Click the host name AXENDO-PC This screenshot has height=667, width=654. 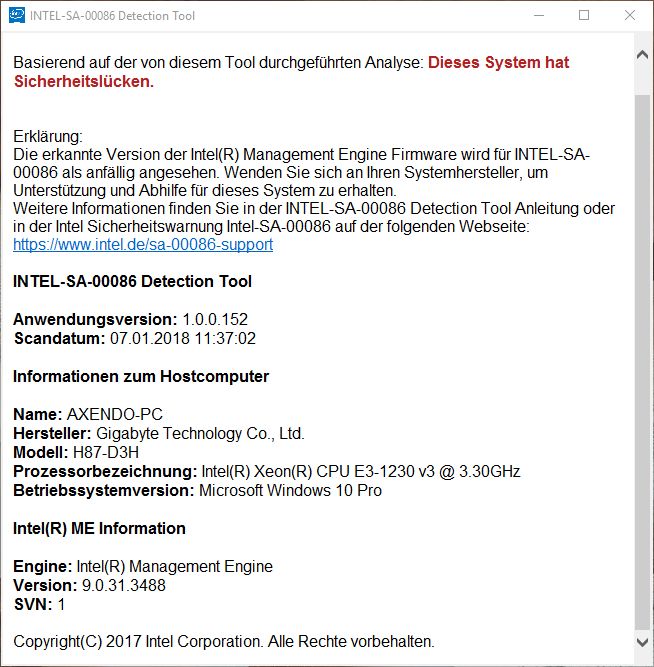click(x=115, y=414)
